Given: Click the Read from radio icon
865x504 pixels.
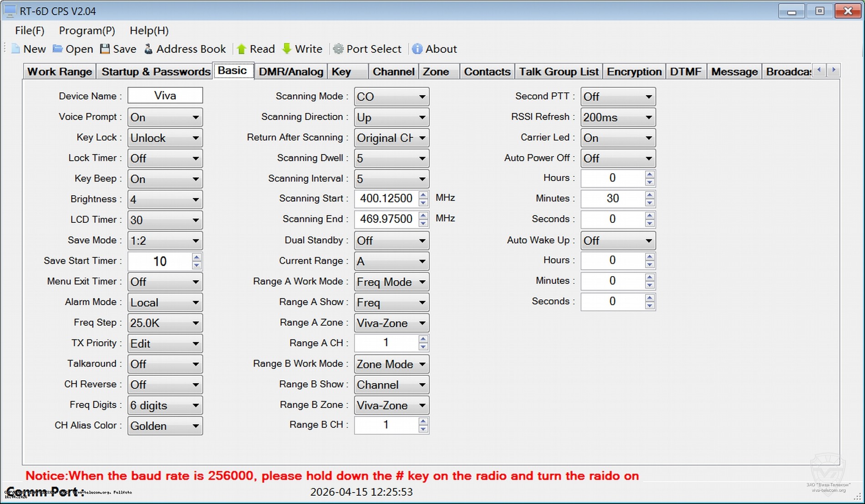Looking at the screenshot, I should [x=242, y=49].
